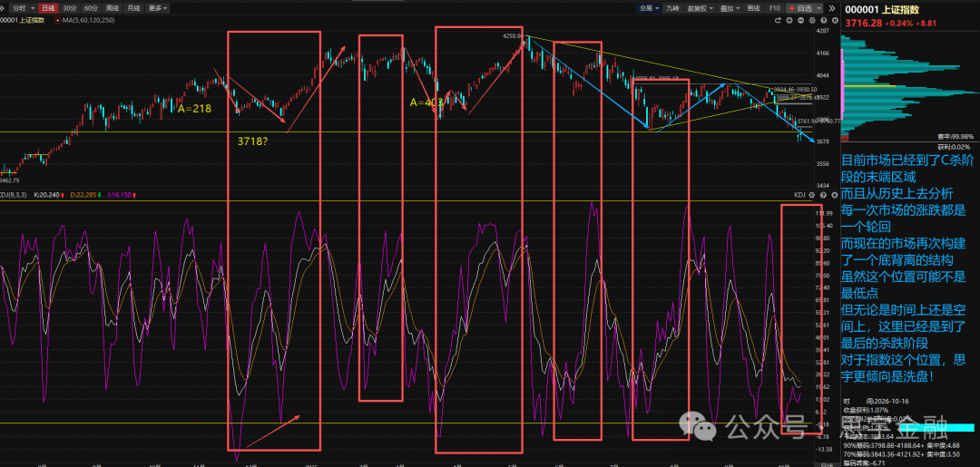Activate the 画线 drawing tools
The height and width of the screenshot is (467, 980).
tap(754, 8)
